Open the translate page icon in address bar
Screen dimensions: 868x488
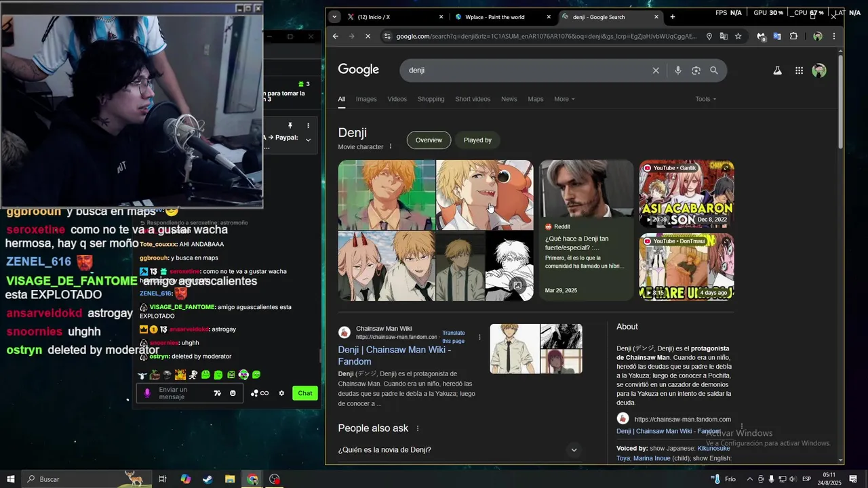724,36
